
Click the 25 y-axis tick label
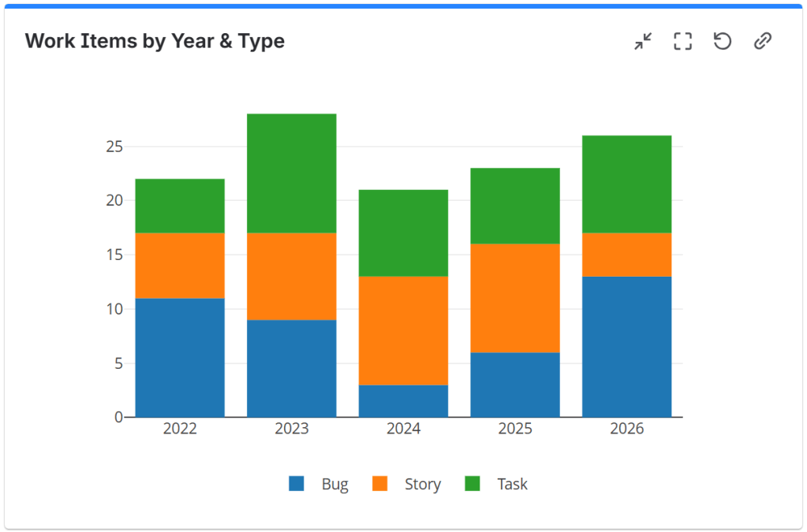click(114, 147)
